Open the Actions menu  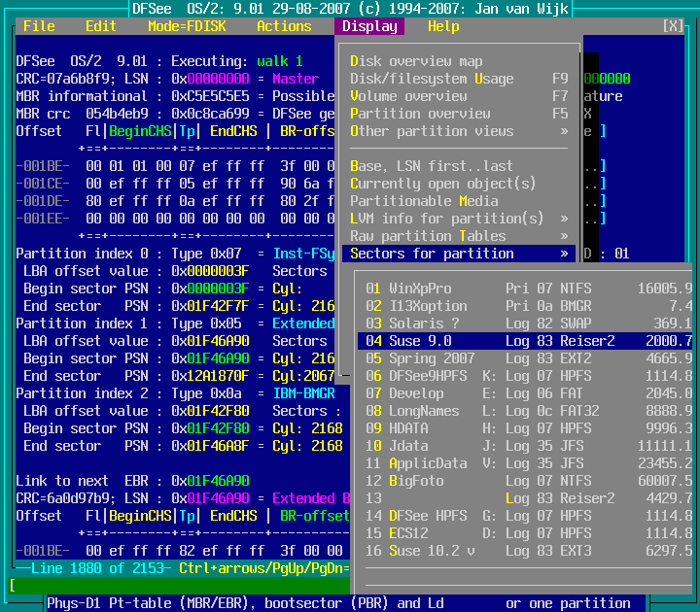284,26
